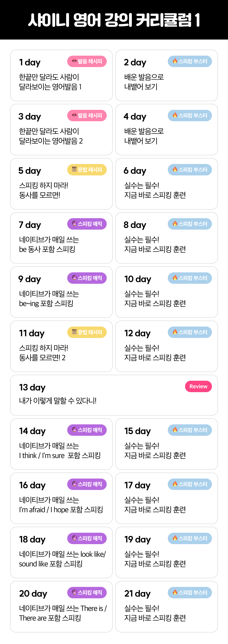Click the crystal ball icon on 16 day card
This screenshot has height=644, width=228.
(74, 484)
